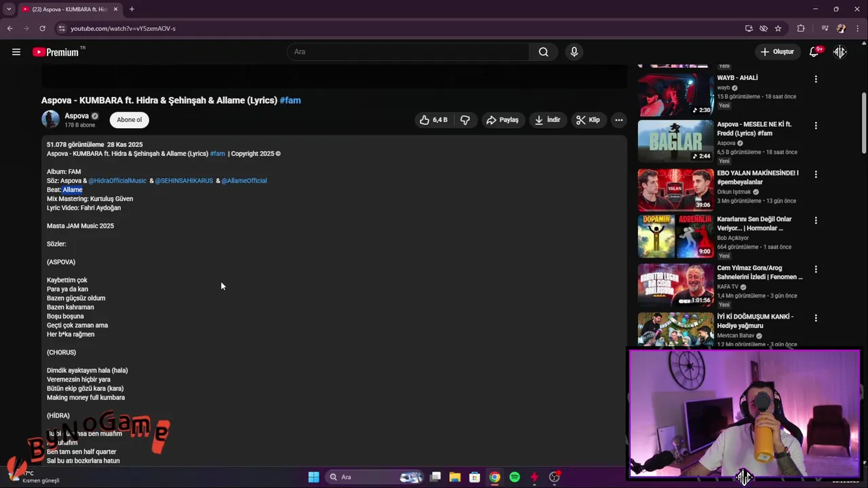This screenshot has height=488, width=868.
Task: Open the KAFA TV channel name
Action: 728,287
